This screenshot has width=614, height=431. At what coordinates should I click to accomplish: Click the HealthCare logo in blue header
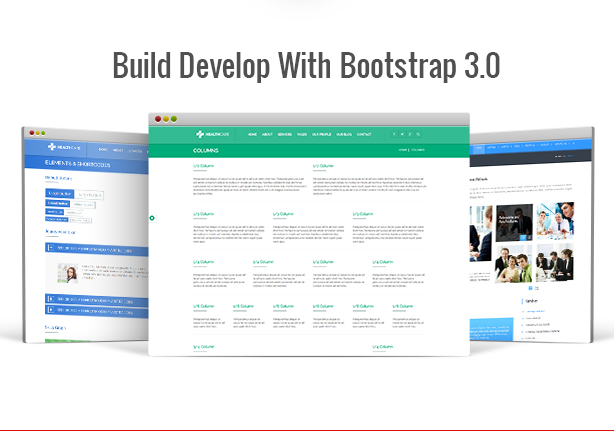(x=64, y=148)
